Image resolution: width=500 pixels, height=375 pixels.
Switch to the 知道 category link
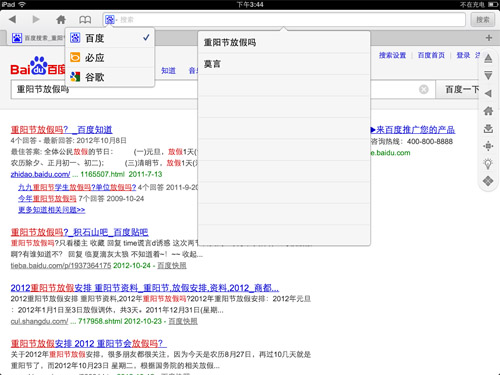pos(168,71)
